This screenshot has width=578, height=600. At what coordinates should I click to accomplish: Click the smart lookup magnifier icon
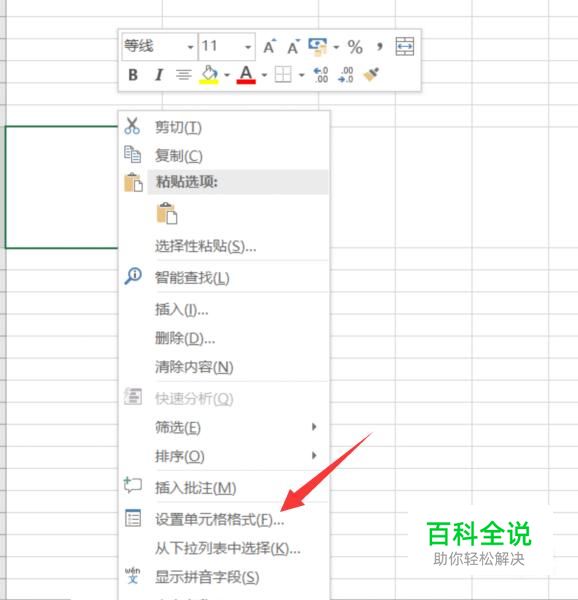point(133,276)
